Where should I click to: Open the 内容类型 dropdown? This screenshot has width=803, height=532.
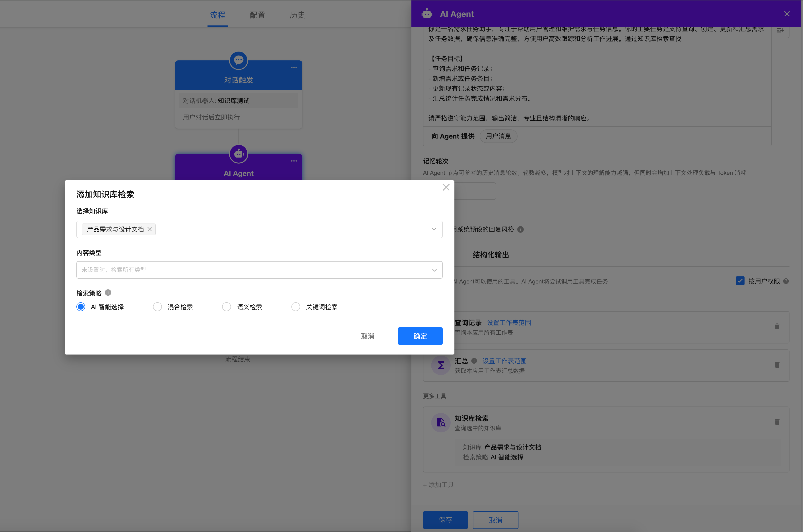(x=434, y=270)
